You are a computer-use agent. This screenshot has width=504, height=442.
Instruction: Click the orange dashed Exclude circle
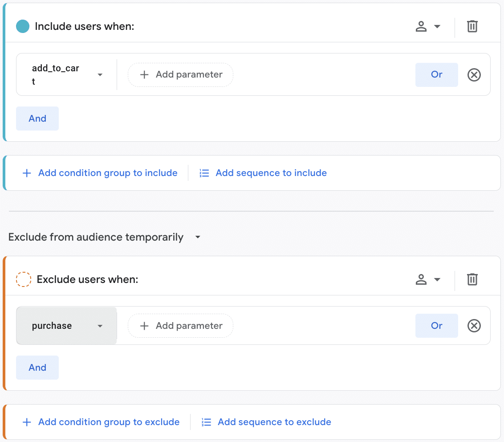(24, 279)
